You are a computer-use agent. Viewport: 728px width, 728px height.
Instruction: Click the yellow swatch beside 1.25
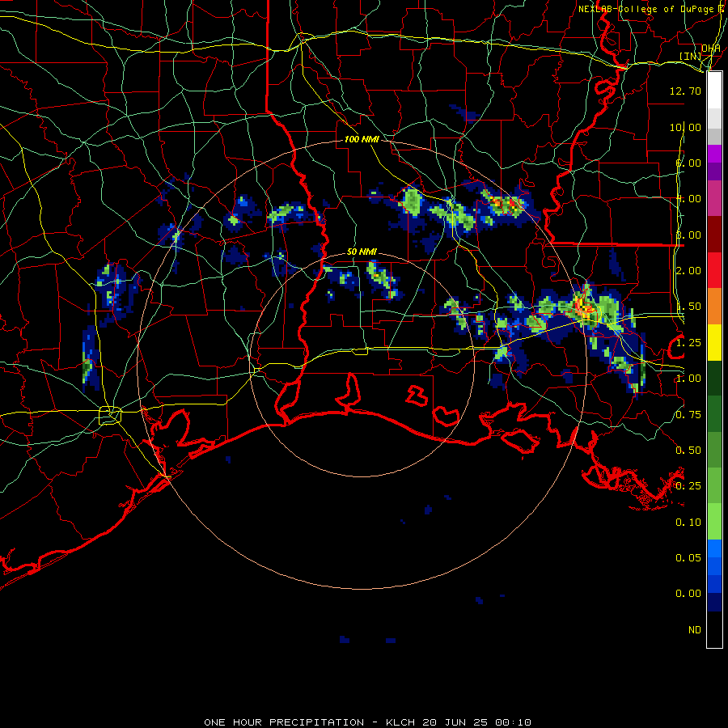pos(714,342)
